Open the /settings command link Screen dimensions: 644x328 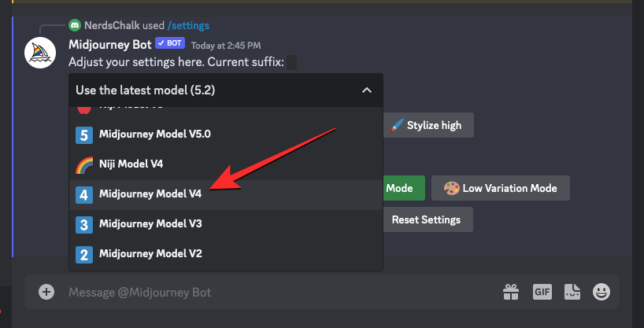(x=188, y=25)
